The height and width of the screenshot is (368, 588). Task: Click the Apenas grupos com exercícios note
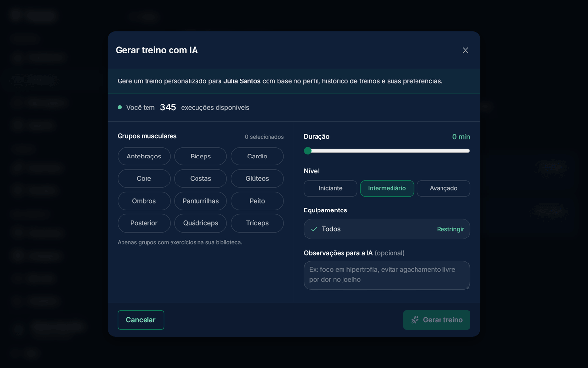pyautogui.click(x=180, y=242)
